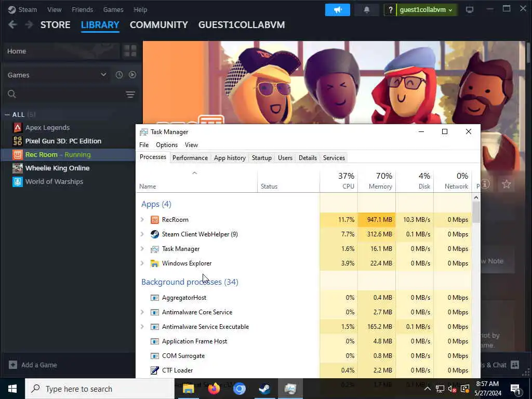Switch to Startup tab
Screen dimensions: 532x399
(262, 158)
